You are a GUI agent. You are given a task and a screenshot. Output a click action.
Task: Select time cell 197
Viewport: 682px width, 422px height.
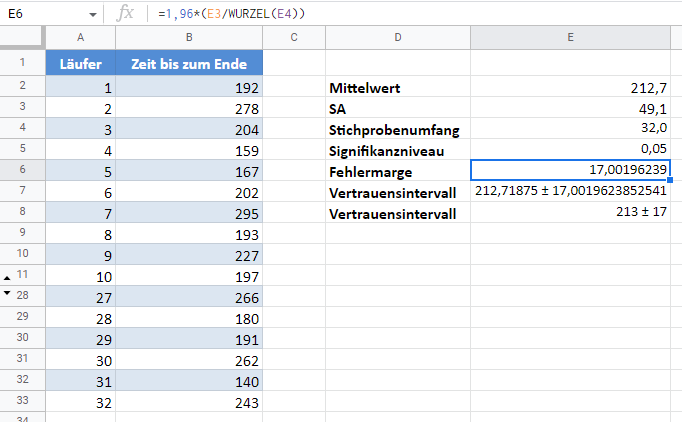[x=189, y=275]
